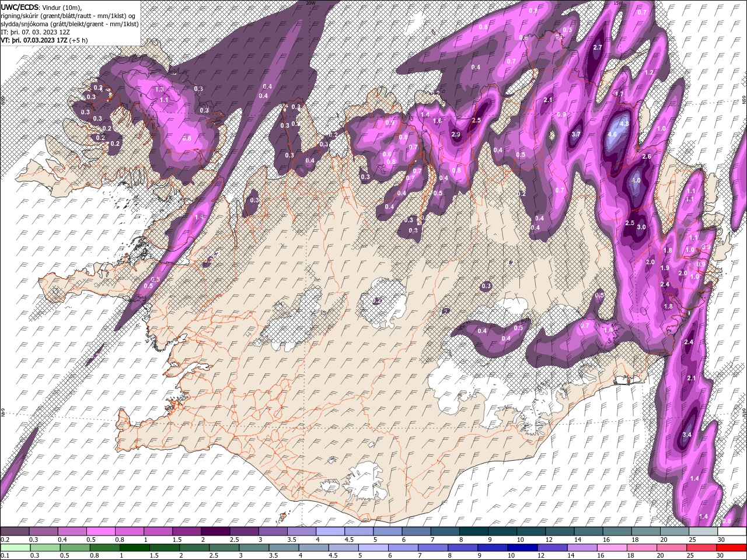
Task: Click the 1.7 precipitation value on map
Action: coord(619,94)
